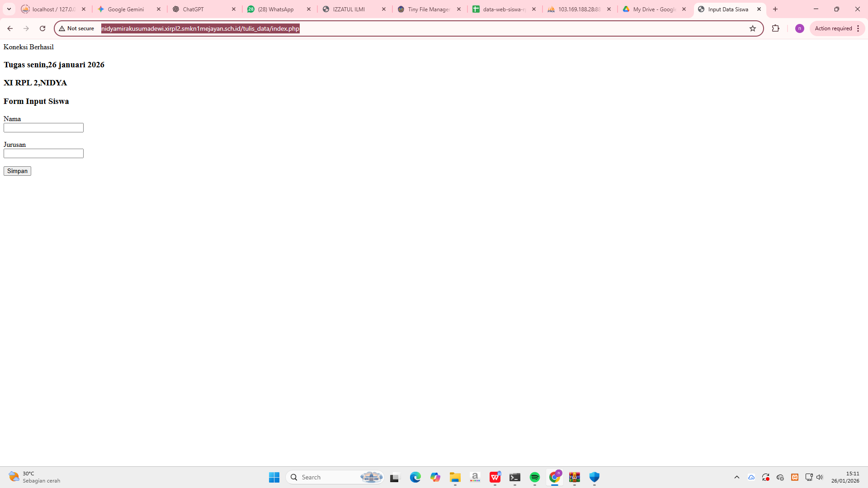Open the browser Extensions puzzle icon

coord(776,28)
